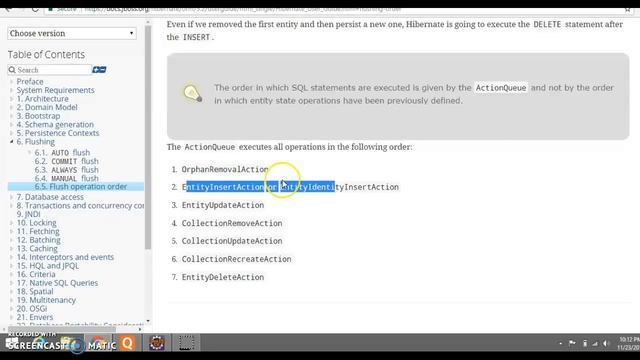
Task: Open section 6.4 MANUAL flush
Action: point(67,178)
